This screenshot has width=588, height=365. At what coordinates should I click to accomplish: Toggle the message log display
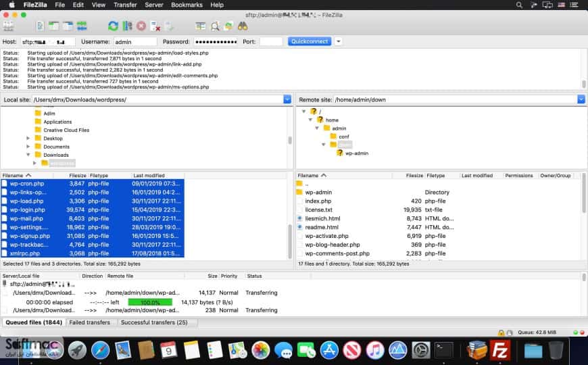click(x=40, y=26)
